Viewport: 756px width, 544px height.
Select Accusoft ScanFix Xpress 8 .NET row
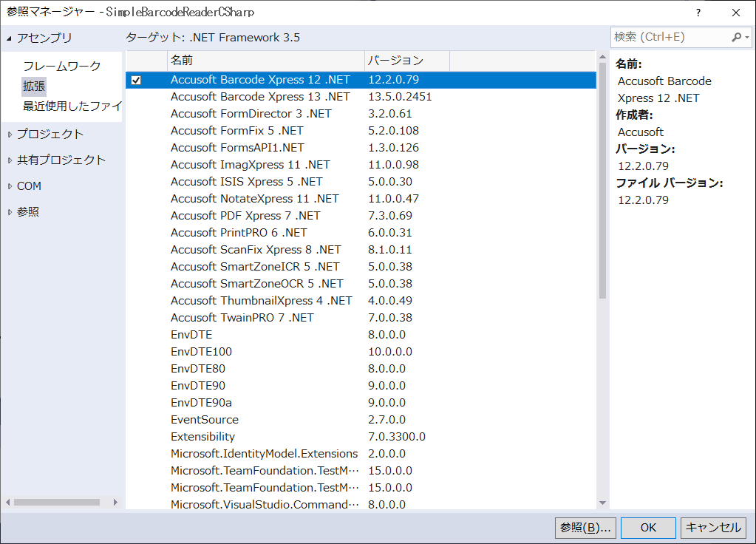(361, 250)
